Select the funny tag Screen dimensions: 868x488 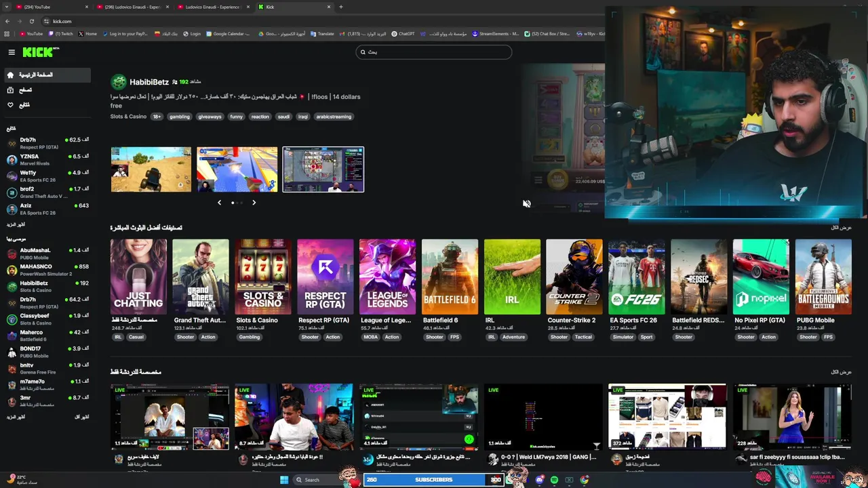(236, 117)
